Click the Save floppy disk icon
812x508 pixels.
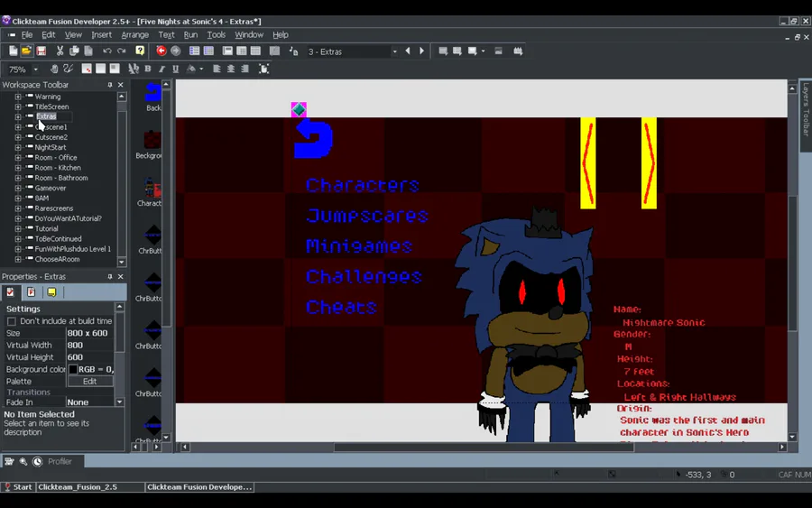pyautogui.click(x=41, y=51)
